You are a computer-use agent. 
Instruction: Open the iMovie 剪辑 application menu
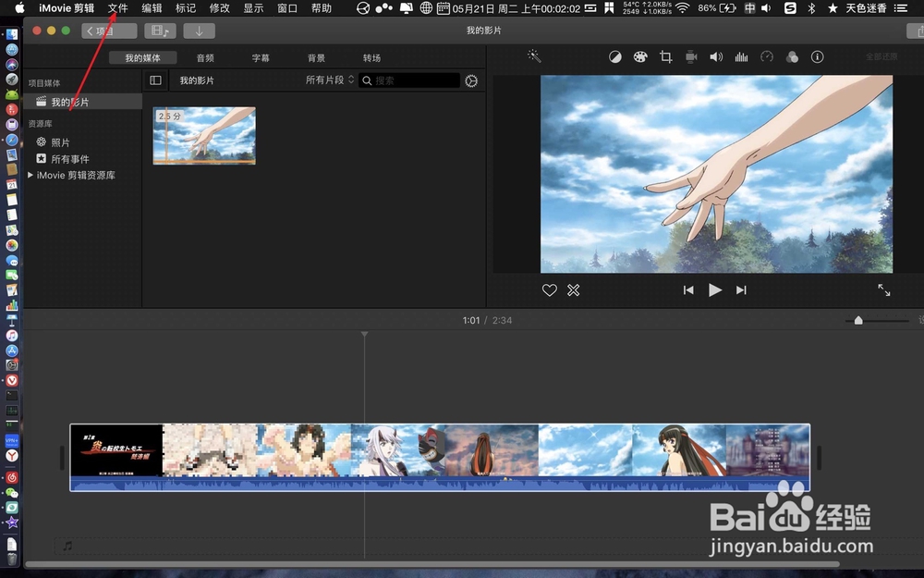(67, 8)
